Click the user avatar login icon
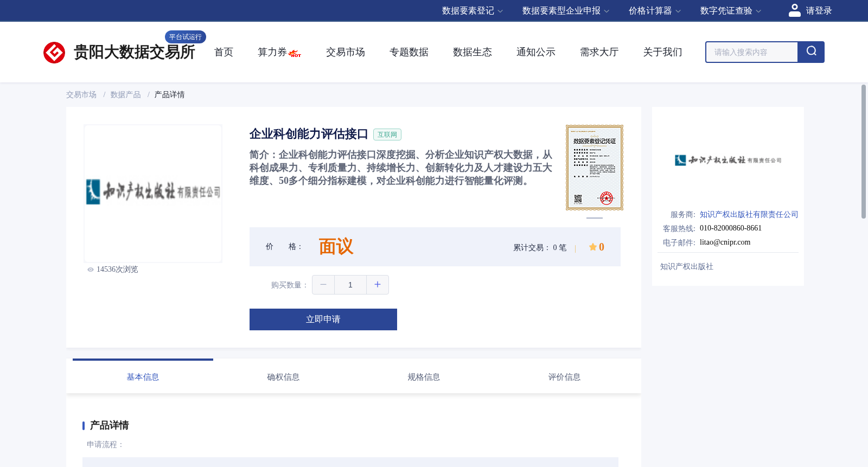The width and height of the screenshot is (868, 467). pyautogui.click(x=795, y=10)
